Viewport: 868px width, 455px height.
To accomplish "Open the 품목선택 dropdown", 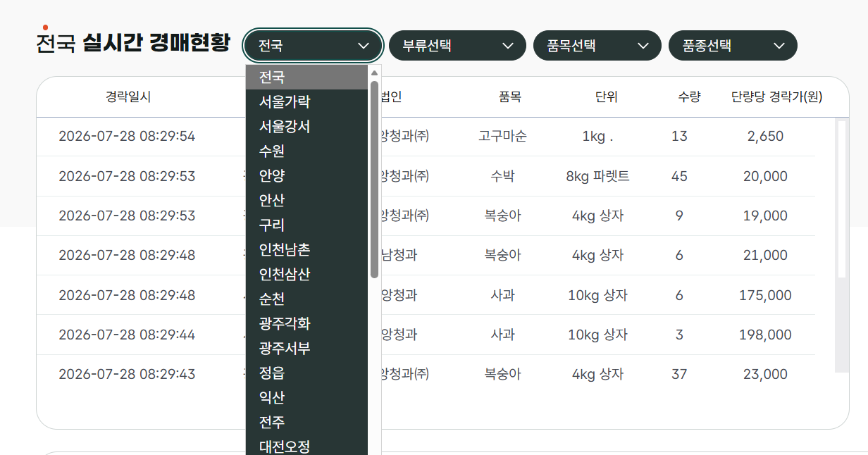I will pyautogui.click(x=597, y=46).
